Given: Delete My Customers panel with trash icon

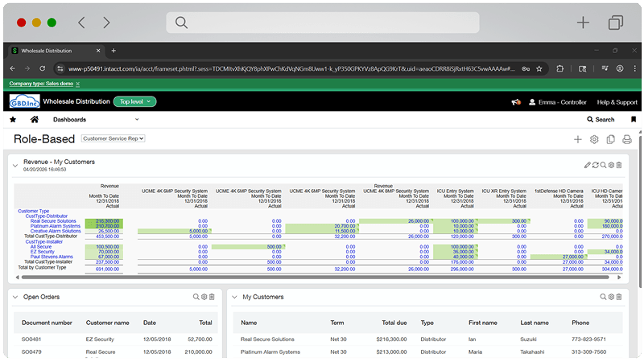Looking at the screenshot, I should coord(619,297).
